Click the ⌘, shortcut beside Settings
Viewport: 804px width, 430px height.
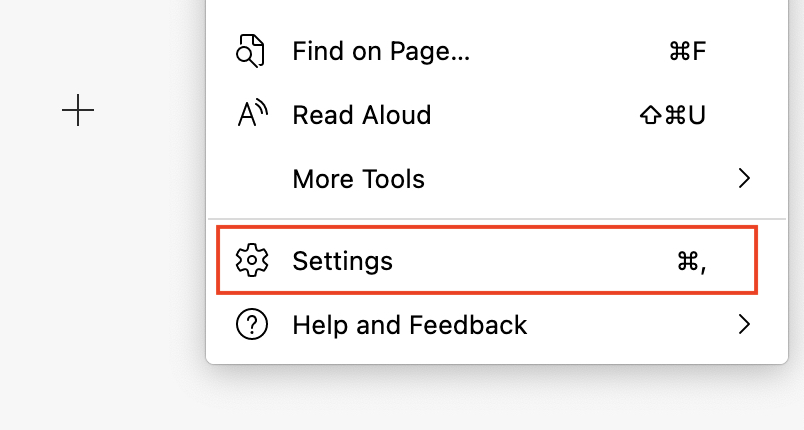click(692, 261)
